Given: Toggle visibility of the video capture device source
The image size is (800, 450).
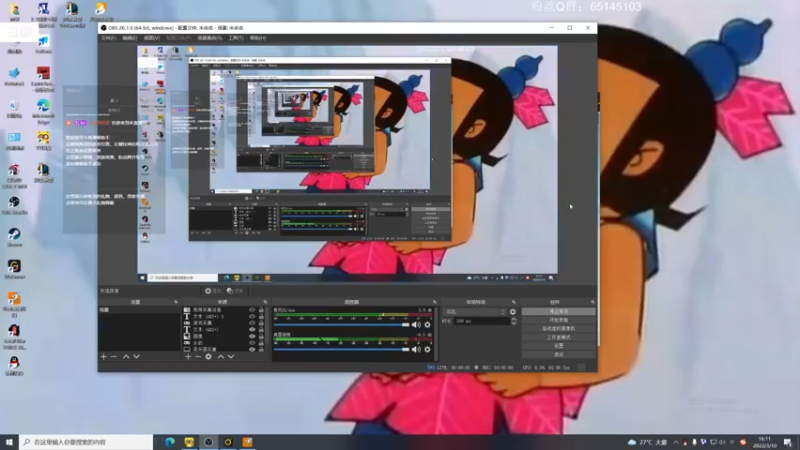Looking at the screenshot, I should point(252,310).
